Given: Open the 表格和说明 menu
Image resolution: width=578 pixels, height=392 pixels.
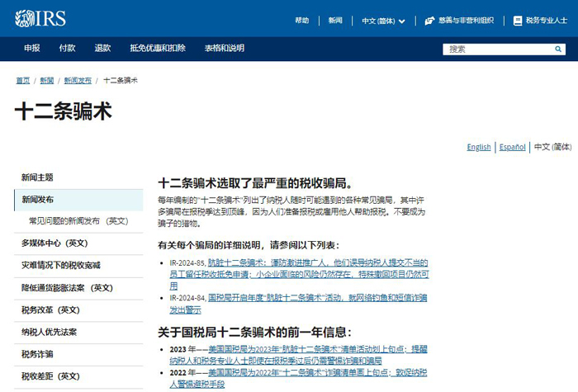Looking at the screenshot, I should point(225,48).
